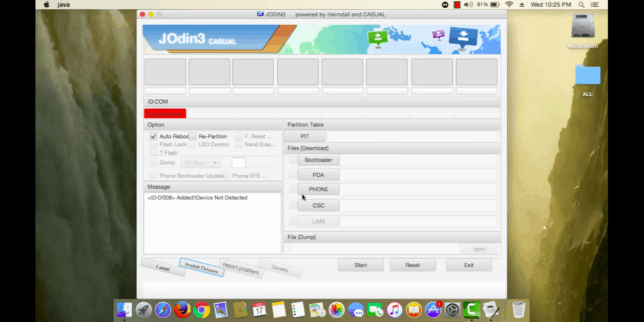Tick the checkbox beside the PDA button

pyautogui.click(x=293, y=175)
